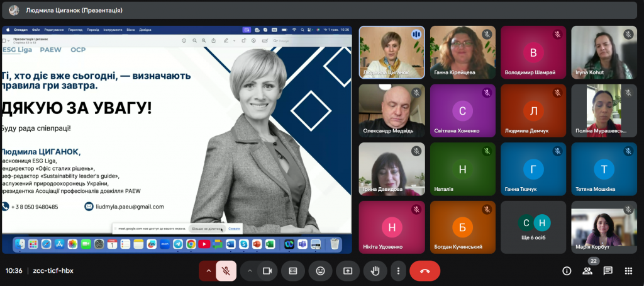The height and width of the screenshot is (286, 644).
Task: Open Excel from the dock
Action: point(270,244)
